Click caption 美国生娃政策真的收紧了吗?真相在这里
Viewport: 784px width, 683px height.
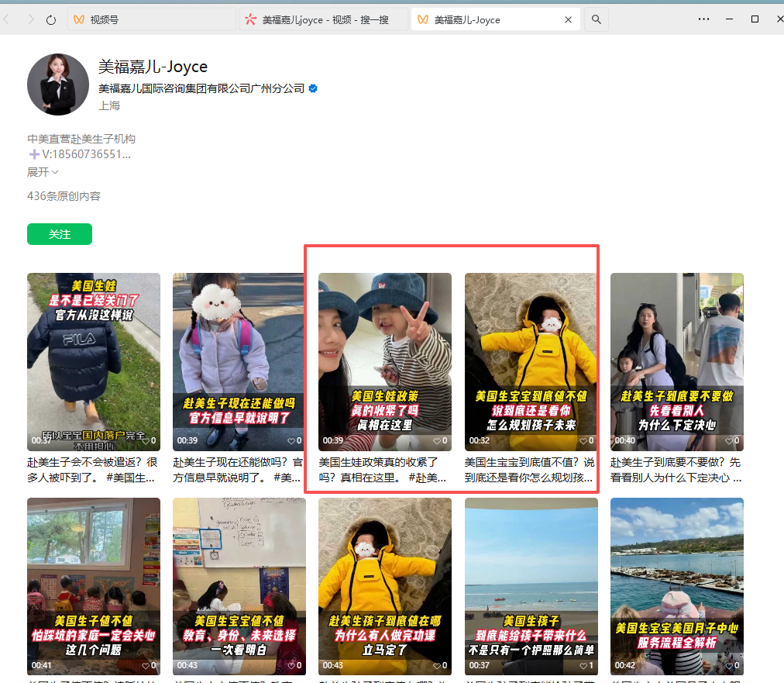click(x=383, y=470)
